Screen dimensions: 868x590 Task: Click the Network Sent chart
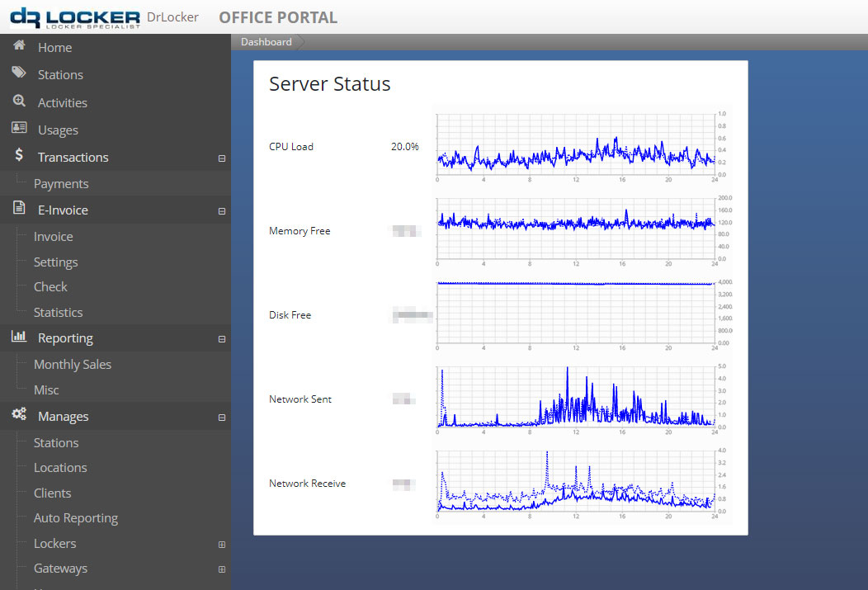click(x=578, y=399)
